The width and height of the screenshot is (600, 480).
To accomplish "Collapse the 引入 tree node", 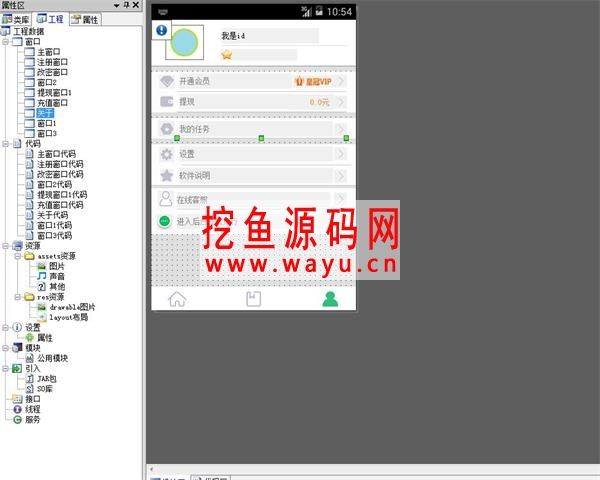I will pos(5,369).
